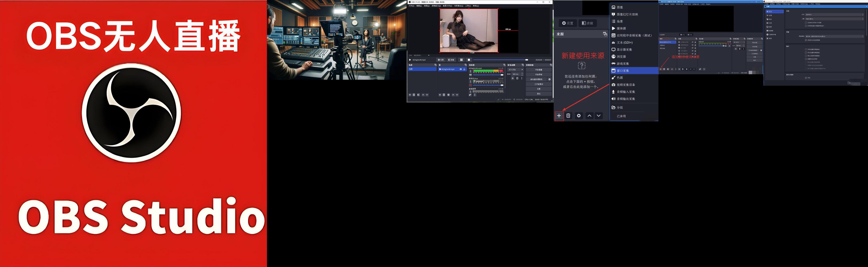The image size is (868, 267).
Task: Open the 更新通道 dropdown in Settings
Action: coord(834,36)
